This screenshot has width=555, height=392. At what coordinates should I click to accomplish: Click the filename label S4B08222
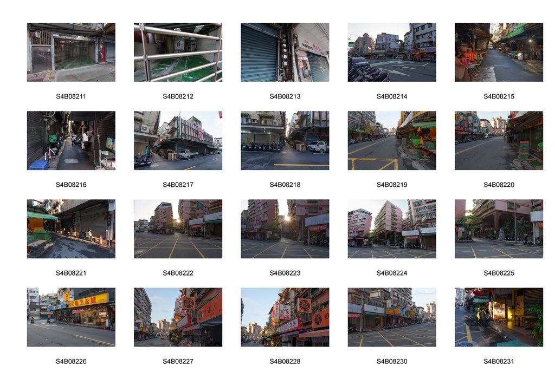(x=178, y=273)
